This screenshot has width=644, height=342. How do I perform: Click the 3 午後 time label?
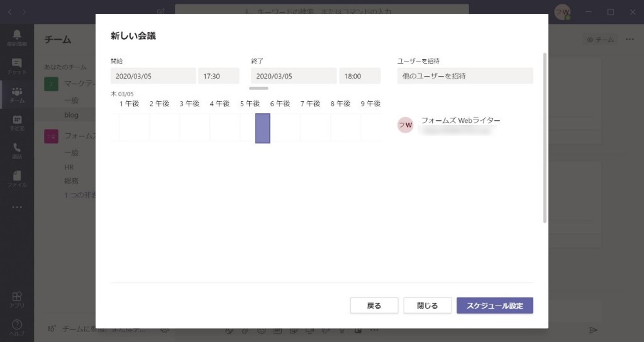[x=189, y=103]
